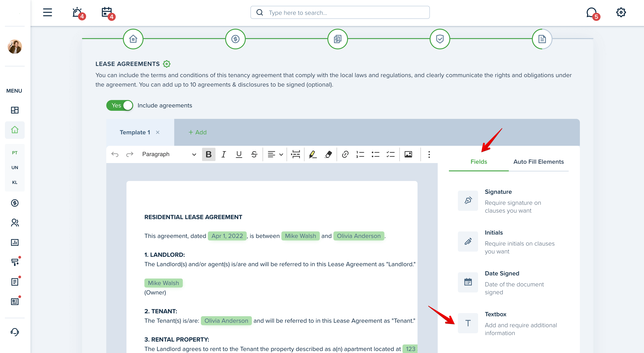Click the Mike Walsh tag in first sentence
This screenshot has height=353, width=644.
coord(300,236)
